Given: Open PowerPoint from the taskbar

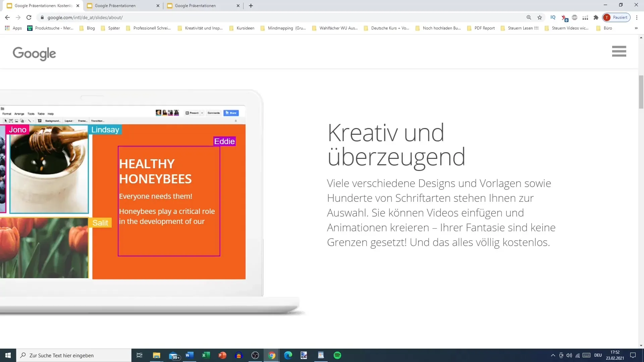Looking at the screenshot, I should (222, 355).
